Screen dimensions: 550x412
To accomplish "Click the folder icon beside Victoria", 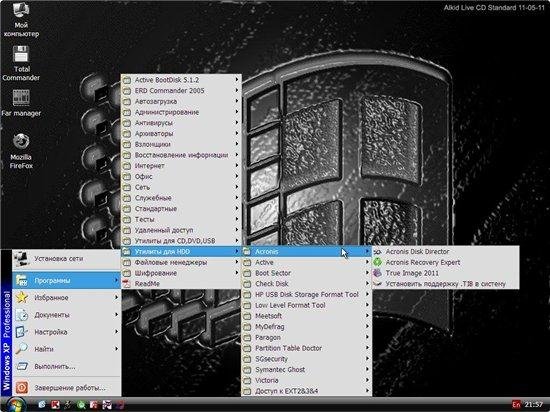I will point(247,380).
